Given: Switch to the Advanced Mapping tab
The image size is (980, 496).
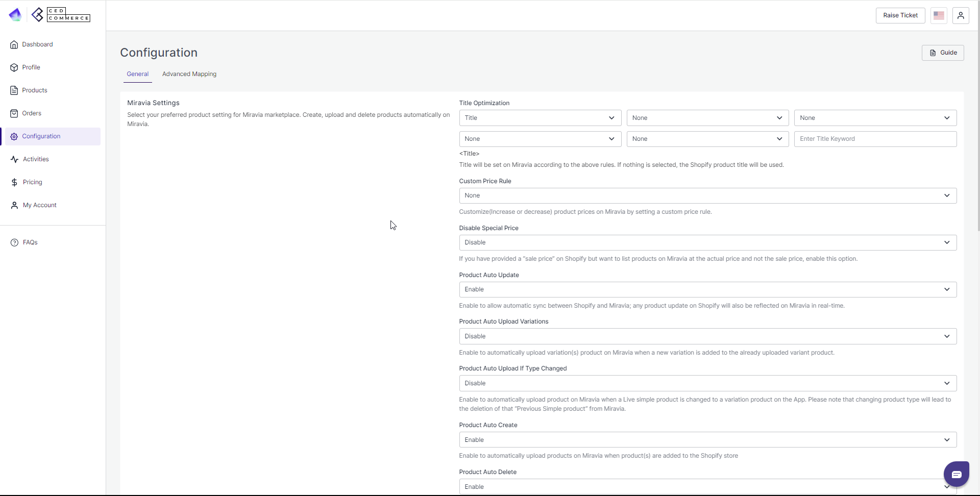Looking at the screenshot, I should pos(189,74).
